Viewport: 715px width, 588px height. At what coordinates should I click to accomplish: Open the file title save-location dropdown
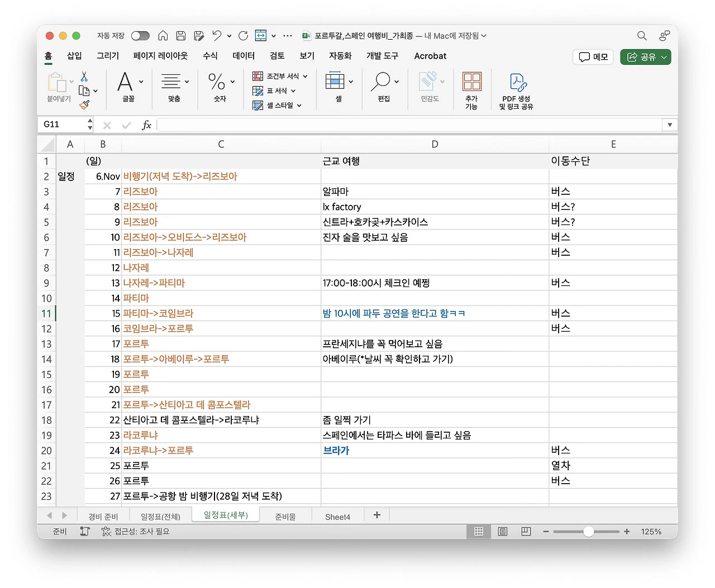click(x=484, y=36)
